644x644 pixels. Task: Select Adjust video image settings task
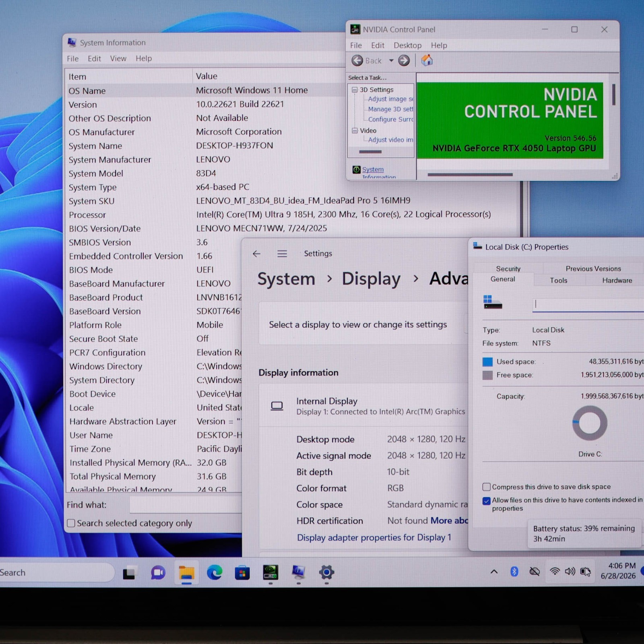click(x=390, y=140)
